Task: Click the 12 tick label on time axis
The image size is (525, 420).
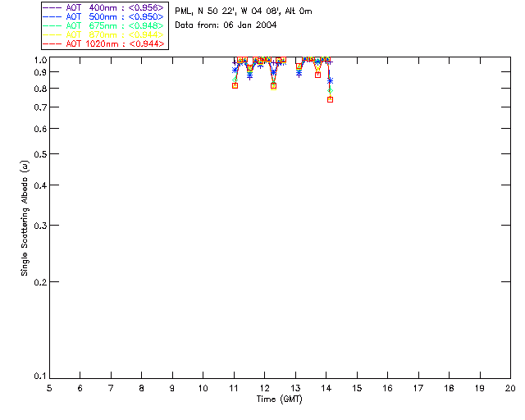Action: click(x=264, y=387)
